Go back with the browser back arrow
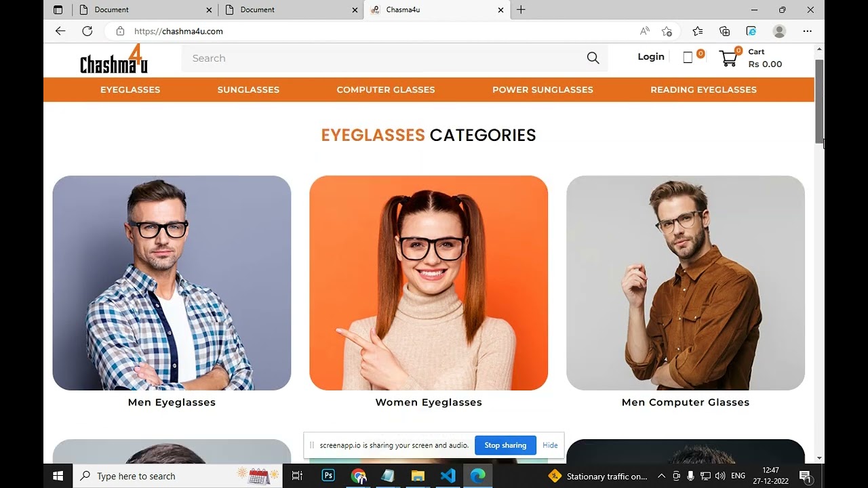868x488 pixels. (60, 31)
